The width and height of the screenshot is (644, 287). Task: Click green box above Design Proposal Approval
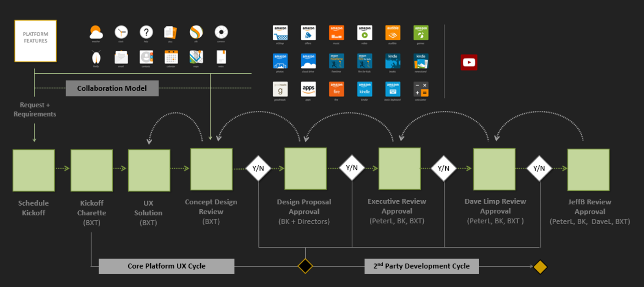pyautogui.click(x=305, y=169)
